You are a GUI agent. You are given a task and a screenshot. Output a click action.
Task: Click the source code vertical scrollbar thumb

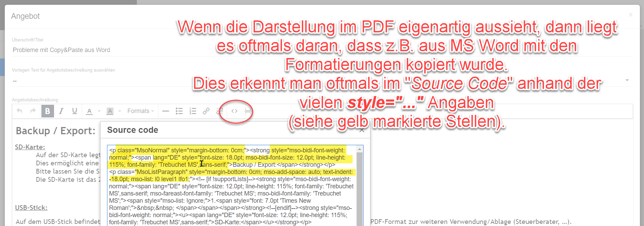pyautogui.click(x=359, y=189)
